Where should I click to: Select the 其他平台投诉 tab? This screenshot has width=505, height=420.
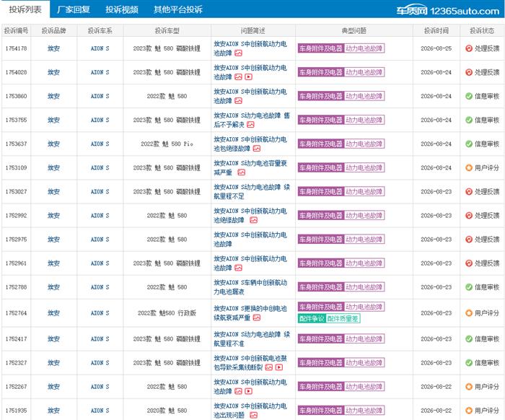[177, 9]
